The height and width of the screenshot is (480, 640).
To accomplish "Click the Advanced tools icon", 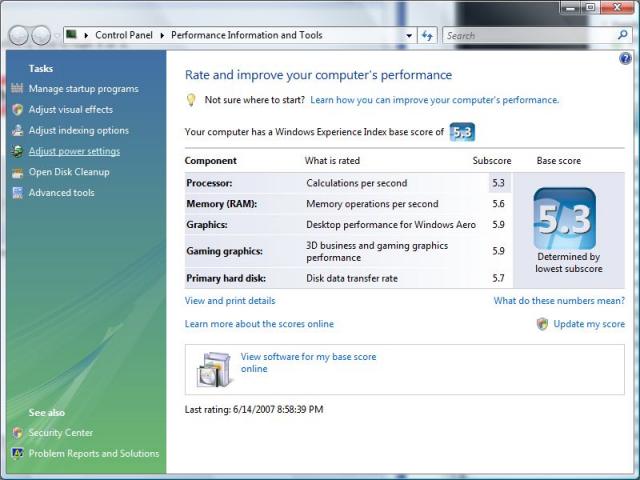I will [x=17, y=193].
